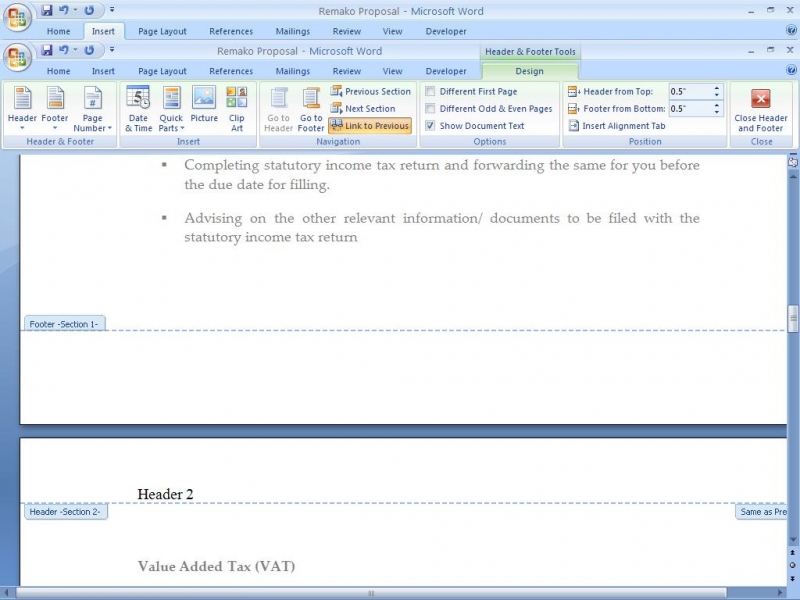The width and height of the screenshot is (800, 600).
Task: Uncheck Show Document Text option
Action: click(431, 126)
